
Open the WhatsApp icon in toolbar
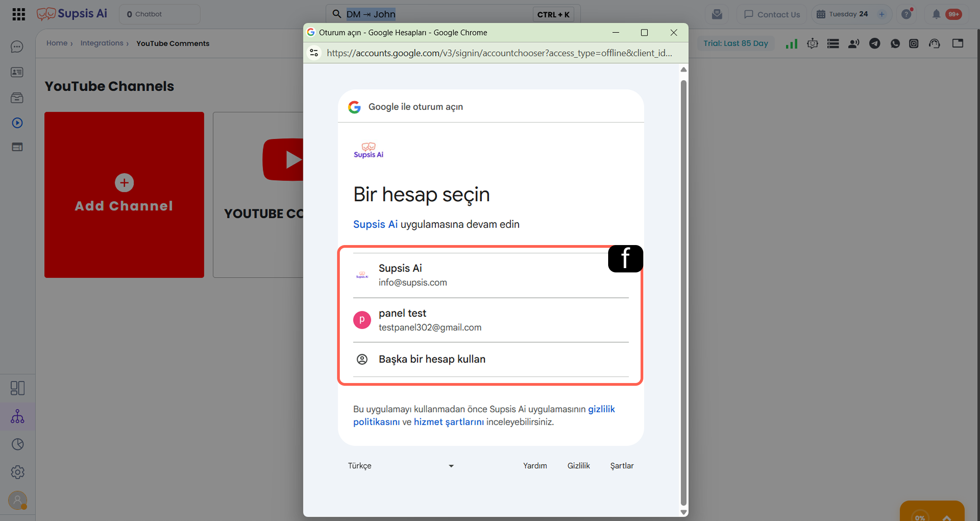point(895,43)
